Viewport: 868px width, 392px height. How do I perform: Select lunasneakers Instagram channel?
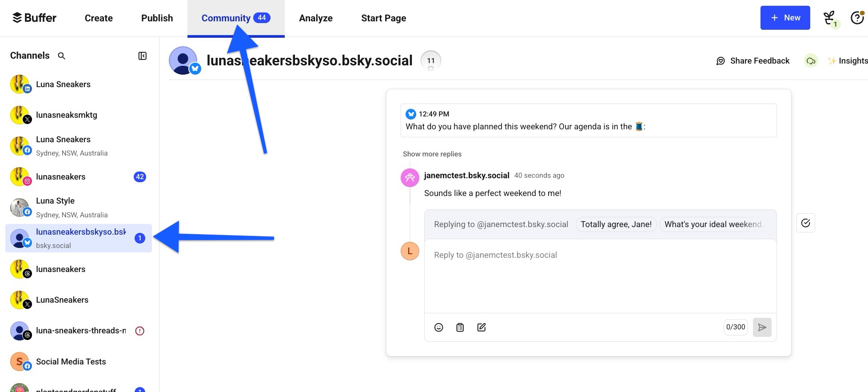pyautogui.click(x=79, y=177)
